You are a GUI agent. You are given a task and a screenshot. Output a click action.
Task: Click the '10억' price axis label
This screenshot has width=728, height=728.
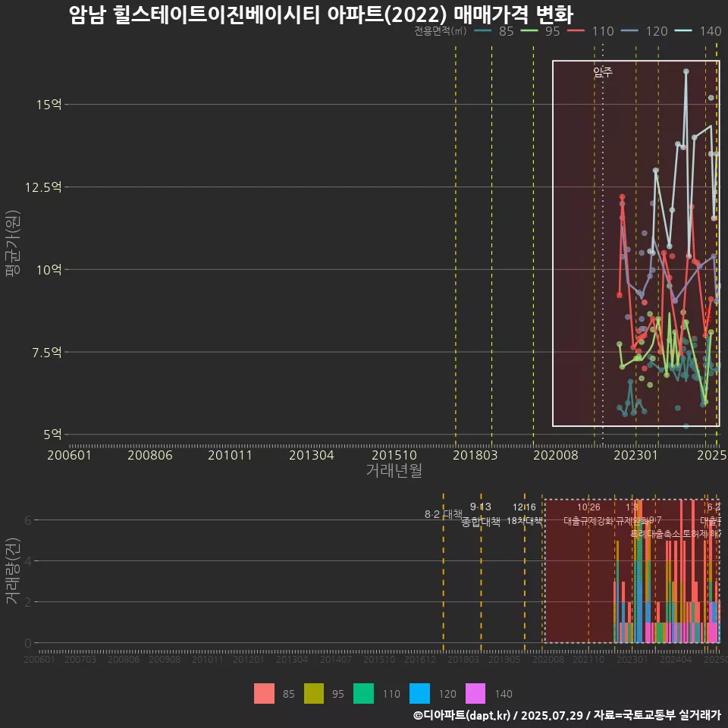[x=49, y=270]
